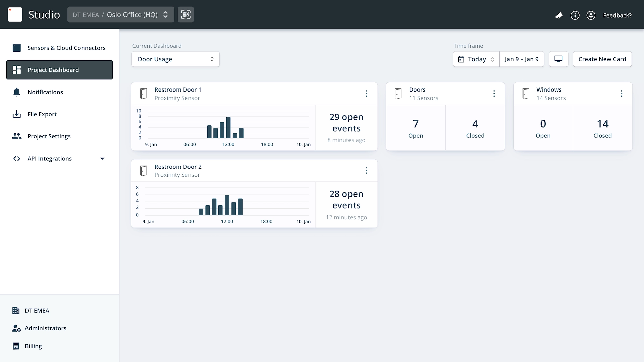The height and width of the screenshot is (362, 644).
Task: Select the Jan 9 – Jan 9 date range
Action: [522, 59]
